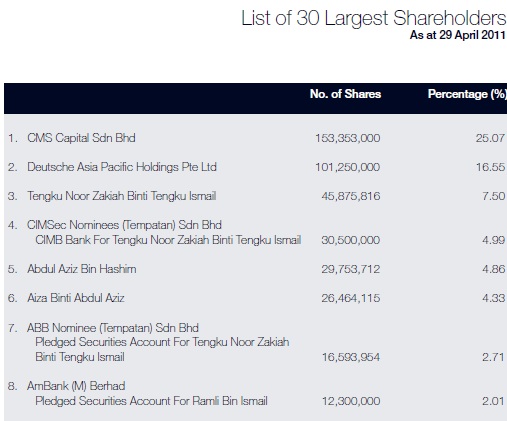Select Tengku Noor Zakiah Binti Tengku Ismail entry three
This screenshot has height=421, width=507.
pos(122,196)
